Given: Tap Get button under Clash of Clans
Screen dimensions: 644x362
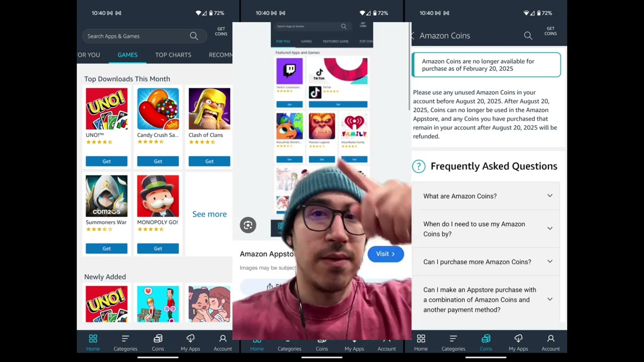Looking at the screenshot, I should coord(209,161).
